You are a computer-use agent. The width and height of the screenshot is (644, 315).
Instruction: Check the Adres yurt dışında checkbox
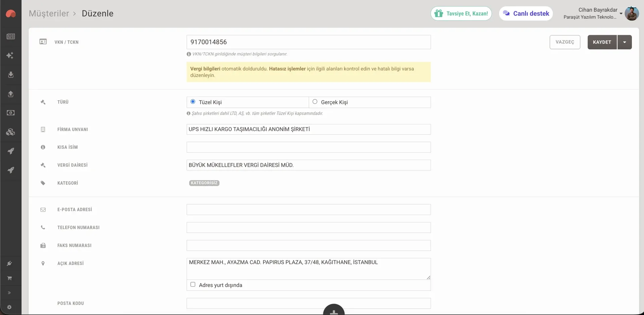(x=193, y=284)
